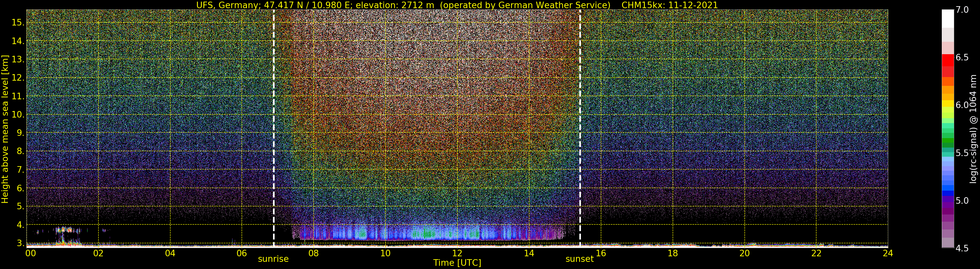Click the yellow colorbar segment near 6.0
The height and width of the screenshot is (269, 980).
pos(948,103)
